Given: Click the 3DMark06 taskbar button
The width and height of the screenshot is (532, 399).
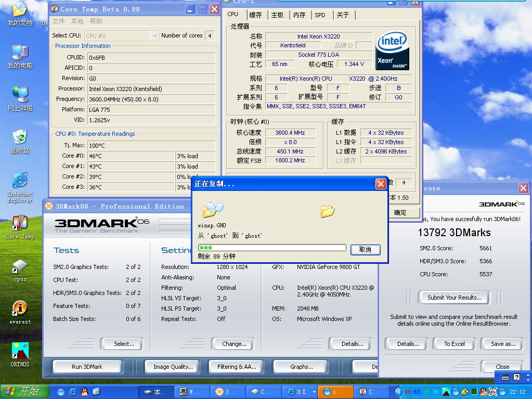Looking at the screenshot, I should 227,392.
